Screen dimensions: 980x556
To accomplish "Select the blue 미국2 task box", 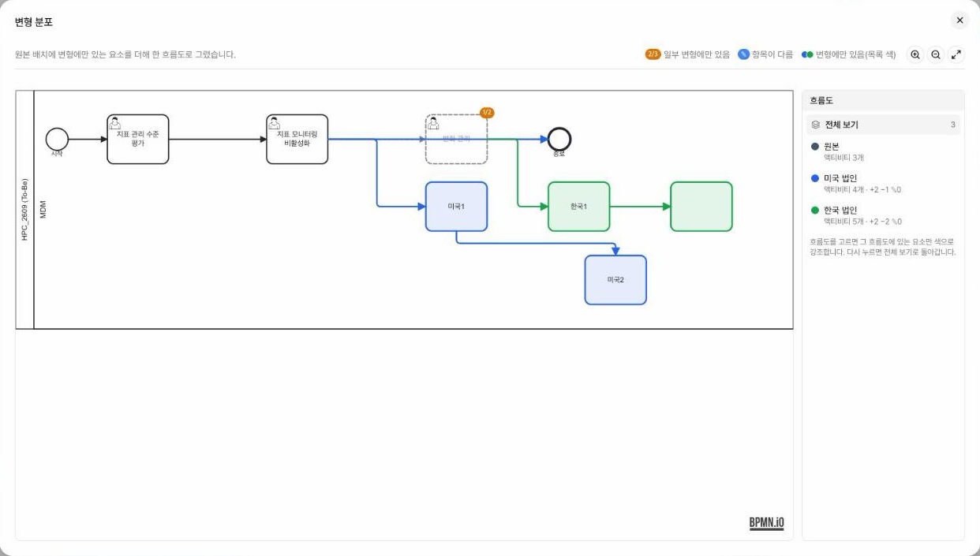I will tap(615, 280).
